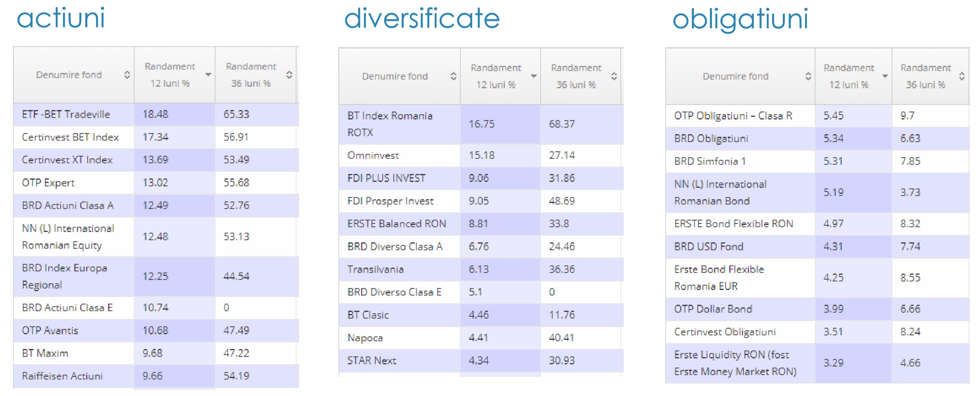The height and width of the screenshot is (396, 980).
Task: Click the sort arrows for Randament 36 luni under actiuni
Action: pos(289,75)
